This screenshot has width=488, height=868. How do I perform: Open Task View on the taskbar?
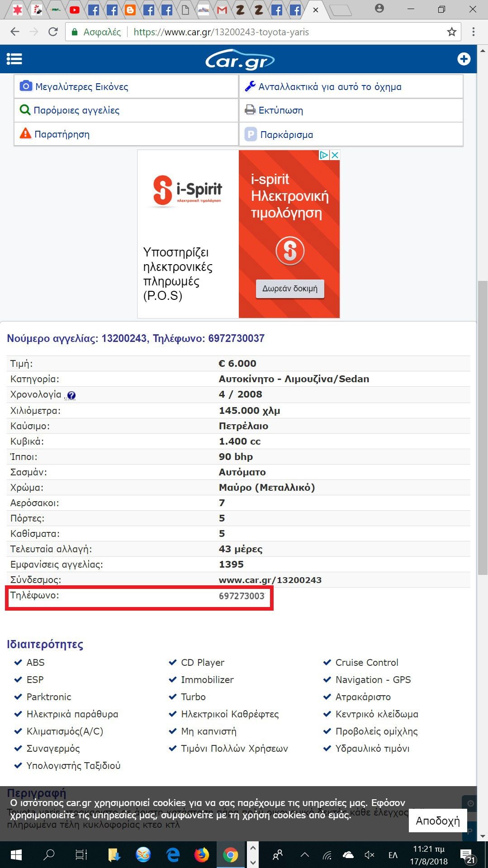point(81,855)
